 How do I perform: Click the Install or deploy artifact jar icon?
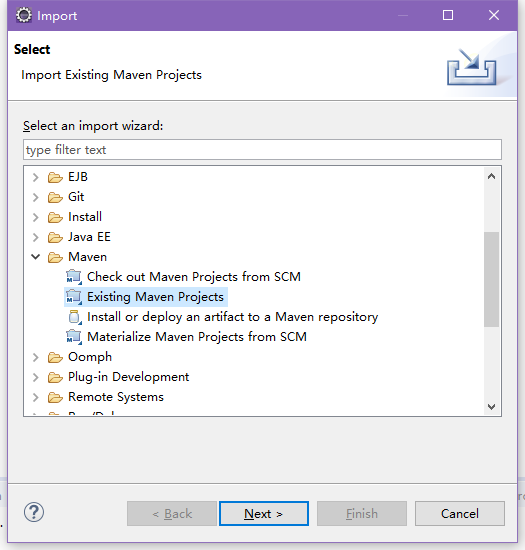pos(75,317)
